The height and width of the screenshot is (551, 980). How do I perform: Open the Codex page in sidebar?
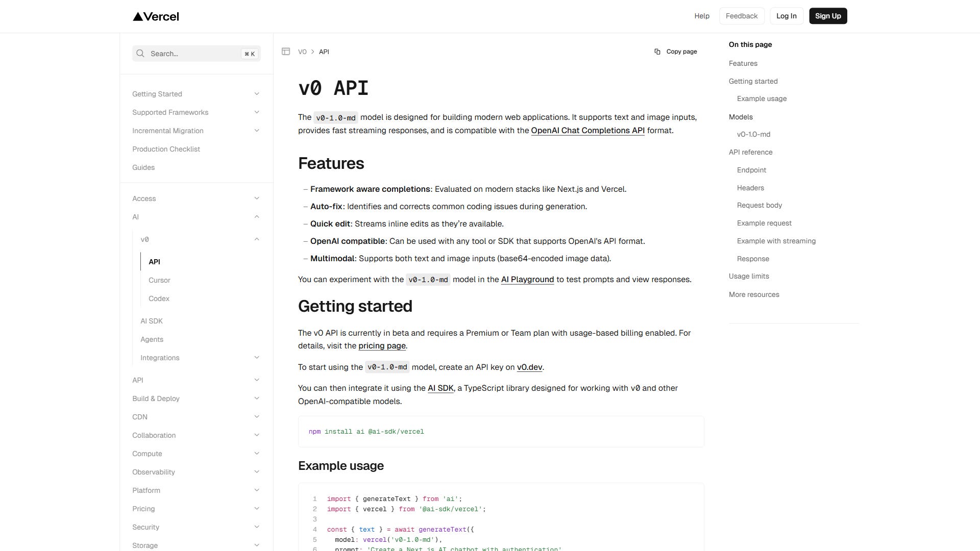point(159,298)
